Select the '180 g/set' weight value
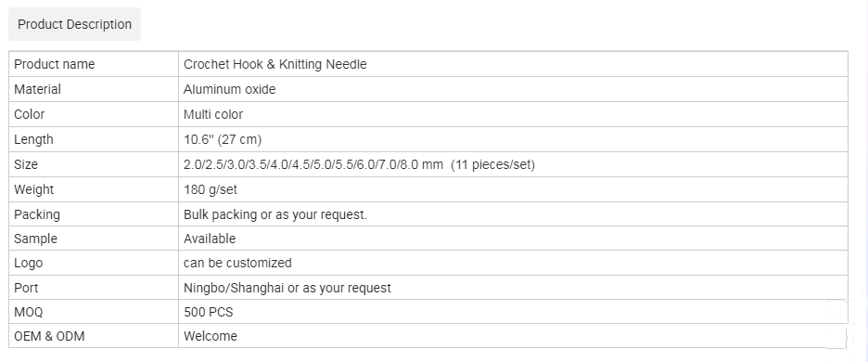The image size is (868, 362). (x=211, y=189)
